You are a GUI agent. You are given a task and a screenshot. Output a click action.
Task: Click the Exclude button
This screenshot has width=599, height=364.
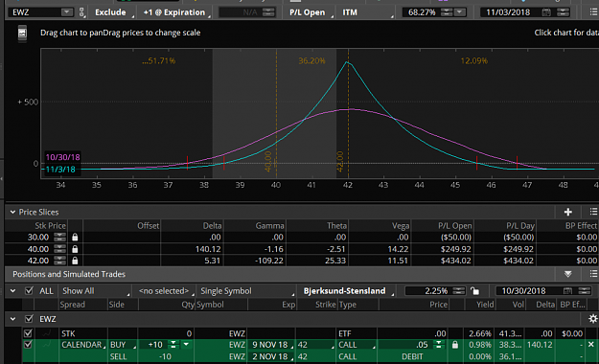113,12
